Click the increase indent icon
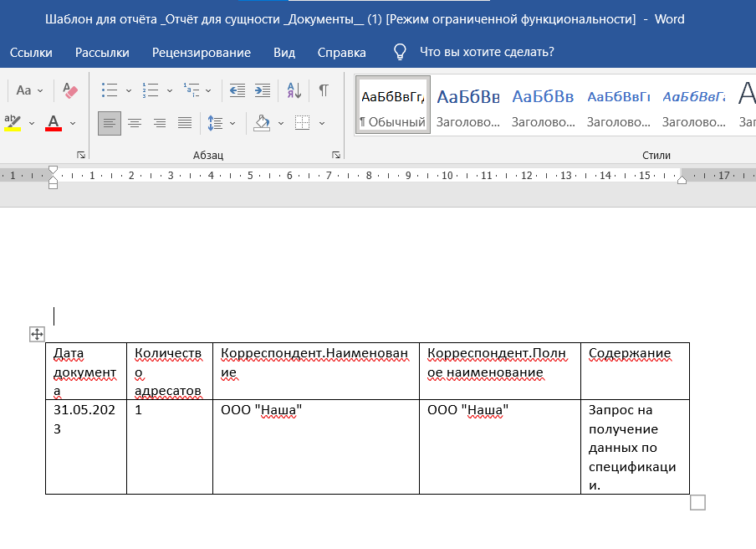This screenshot has width=756, height=549. pos(263,90)
